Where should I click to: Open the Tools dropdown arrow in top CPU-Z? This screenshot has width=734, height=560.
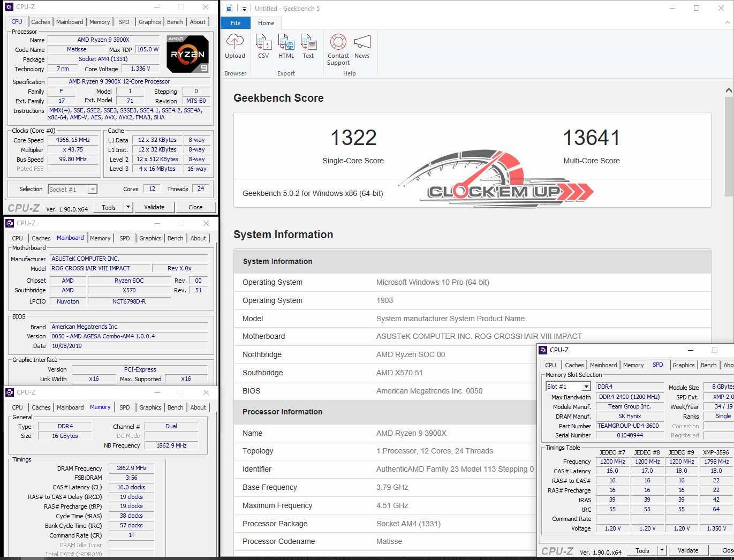[128, 207]
